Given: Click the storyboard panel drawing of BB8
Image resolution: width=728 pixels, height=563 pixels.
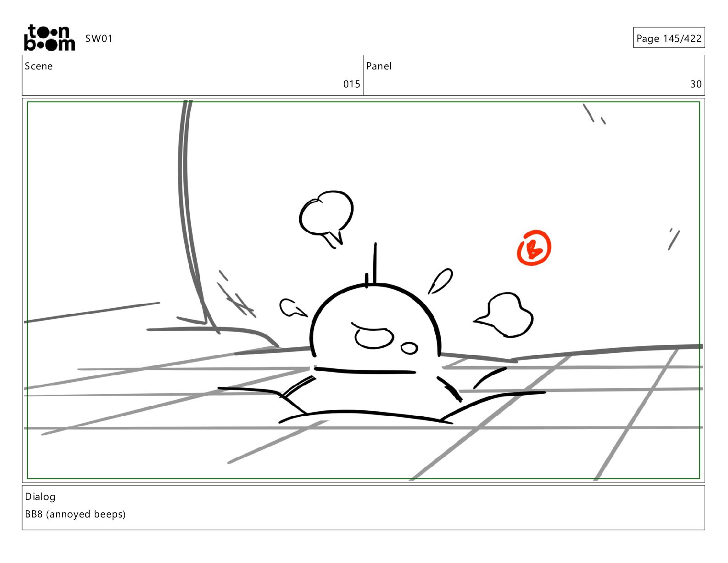Looking at the screenshot, I should 364,290.
